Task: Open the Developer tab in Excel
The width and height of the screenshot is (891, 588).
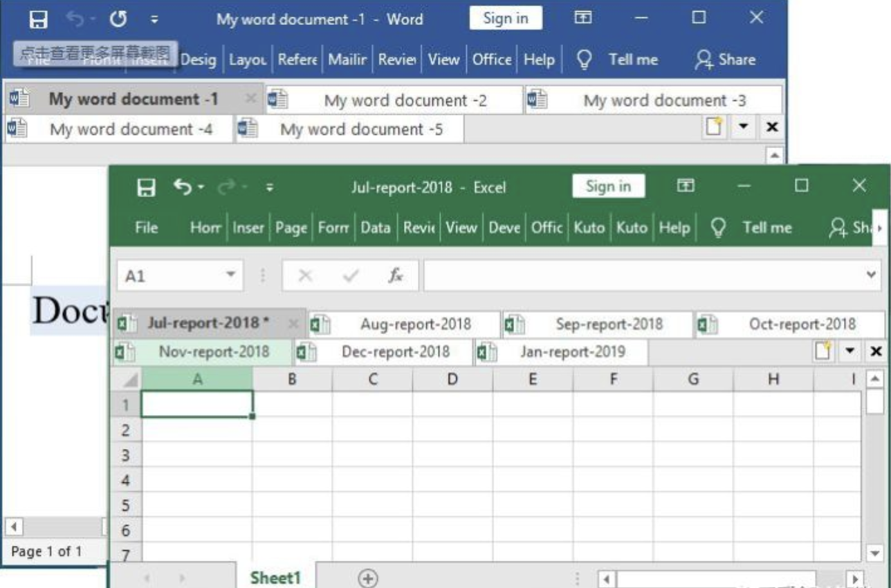Action: (x=504, y=228)
